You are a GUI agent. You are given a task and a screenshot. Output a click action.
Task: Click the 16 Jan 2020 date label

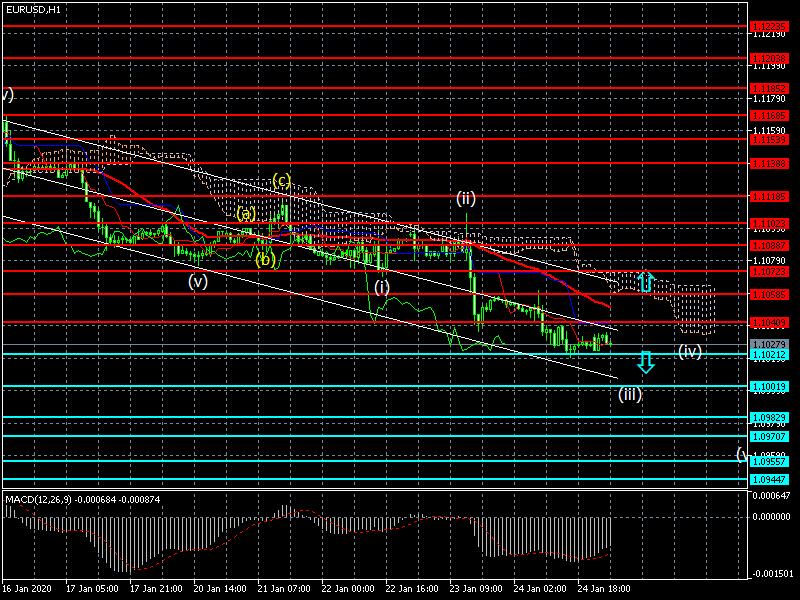(x=26, y=589)
